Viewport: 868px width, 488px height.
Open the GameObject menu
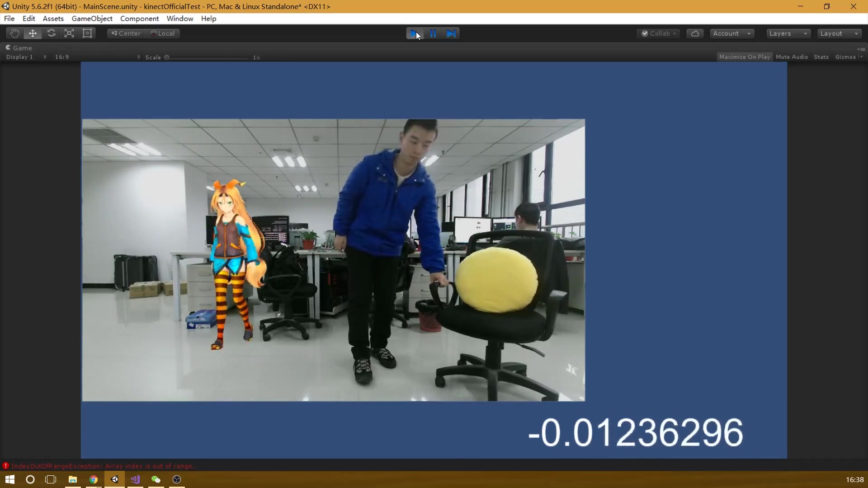pos(92,19)
